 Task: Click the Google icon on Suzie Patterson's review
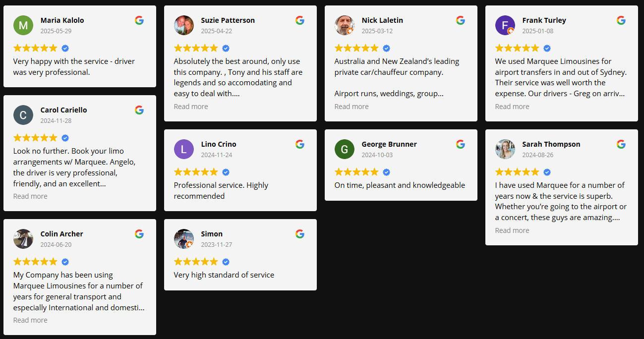tap(300, 20)
